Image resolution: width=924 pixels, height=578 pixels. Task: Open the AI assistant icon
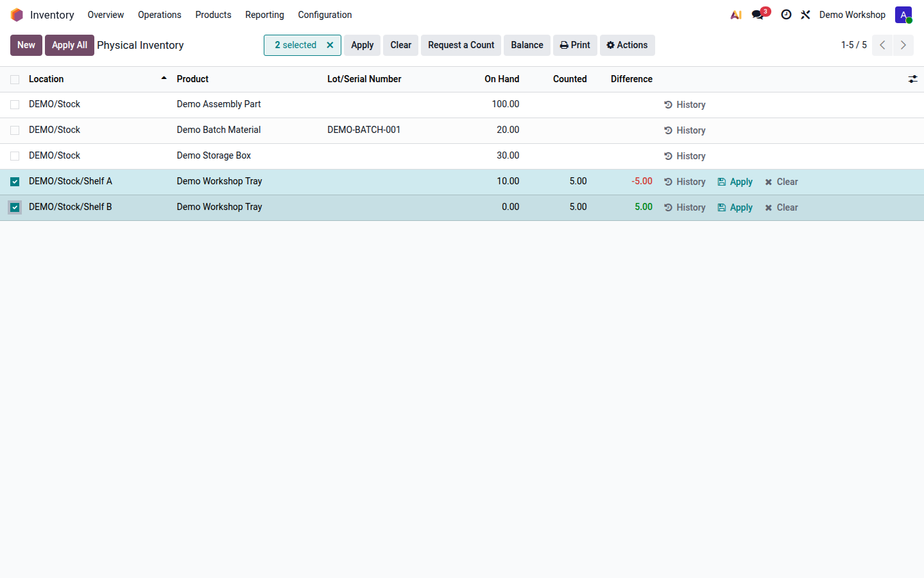(736, 15)
